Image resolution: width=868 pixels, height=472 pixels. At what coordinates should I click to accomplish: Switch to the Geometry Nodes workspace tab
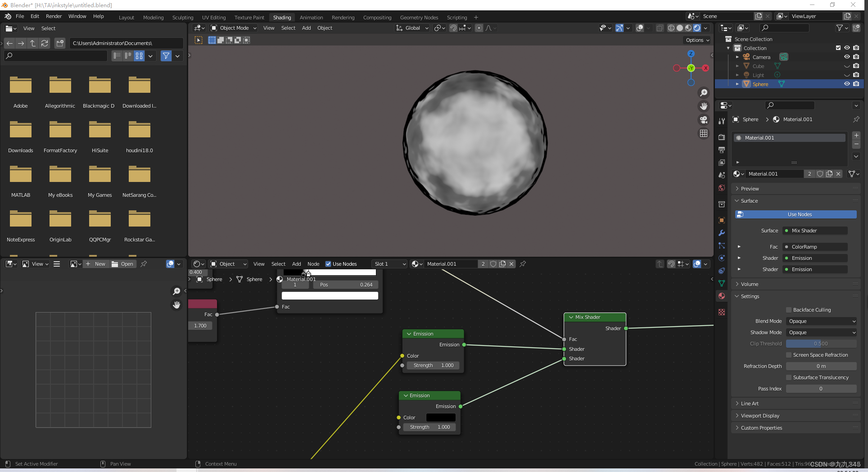pos(419,18)
